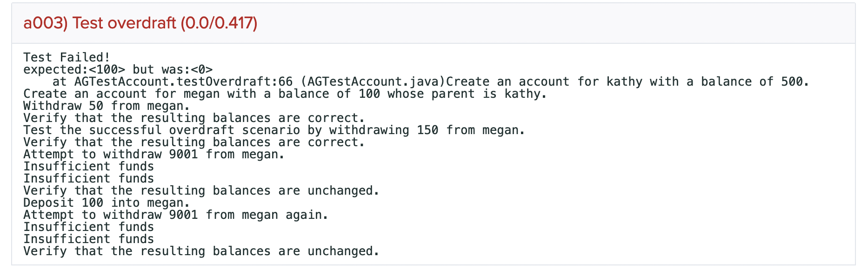Click "Verify…unchanged" line directly above "Deposit 100"

[x=201, y=190]
